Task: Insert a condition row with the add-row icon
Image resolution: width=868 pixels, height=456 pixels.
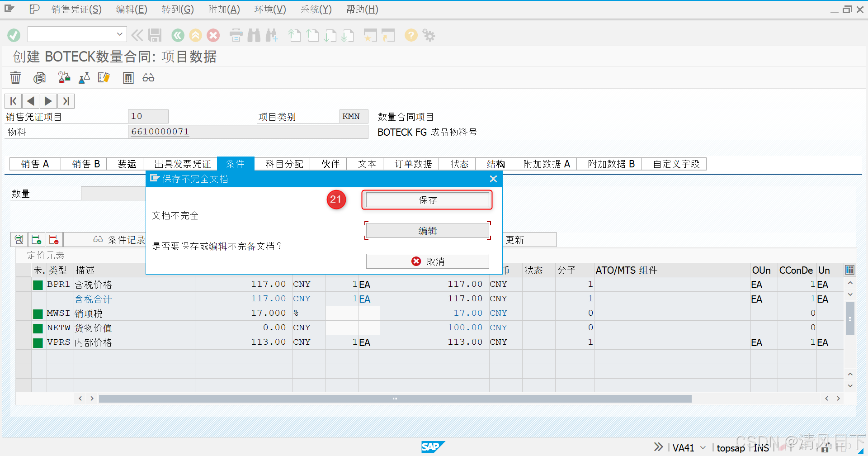Action: coord(36,239)
